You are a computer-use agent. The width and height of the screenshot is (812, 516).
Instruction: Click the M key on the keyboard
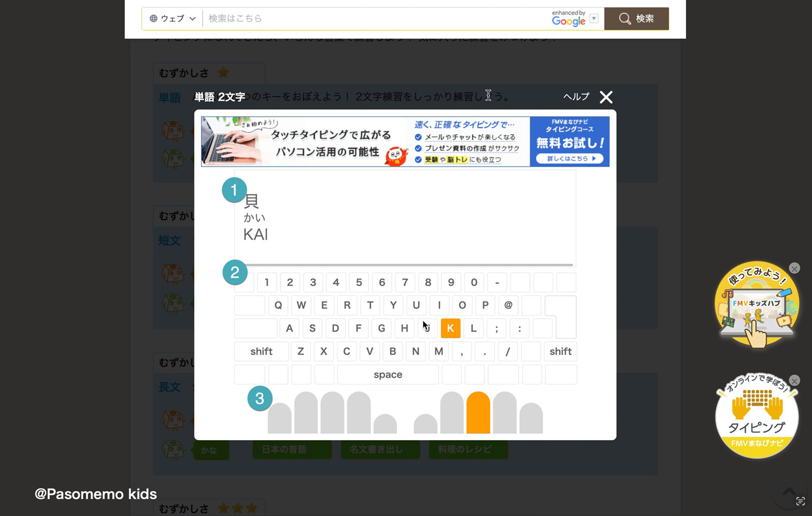[439, 351]
